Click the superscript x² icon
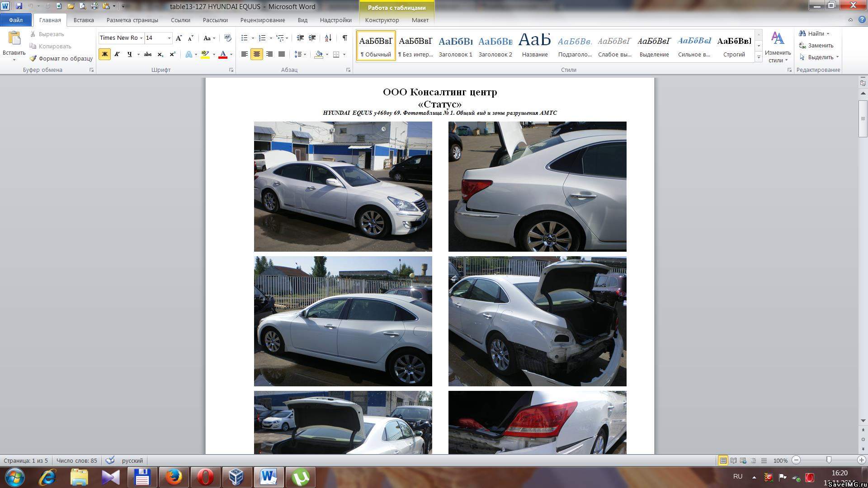 (x=172, y=54)
